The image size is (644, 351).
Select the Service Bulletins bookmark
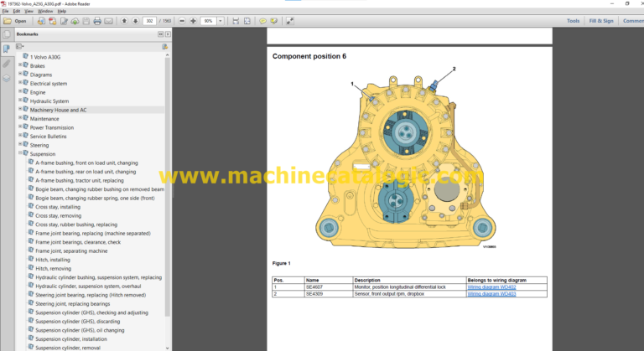[48, 137]
